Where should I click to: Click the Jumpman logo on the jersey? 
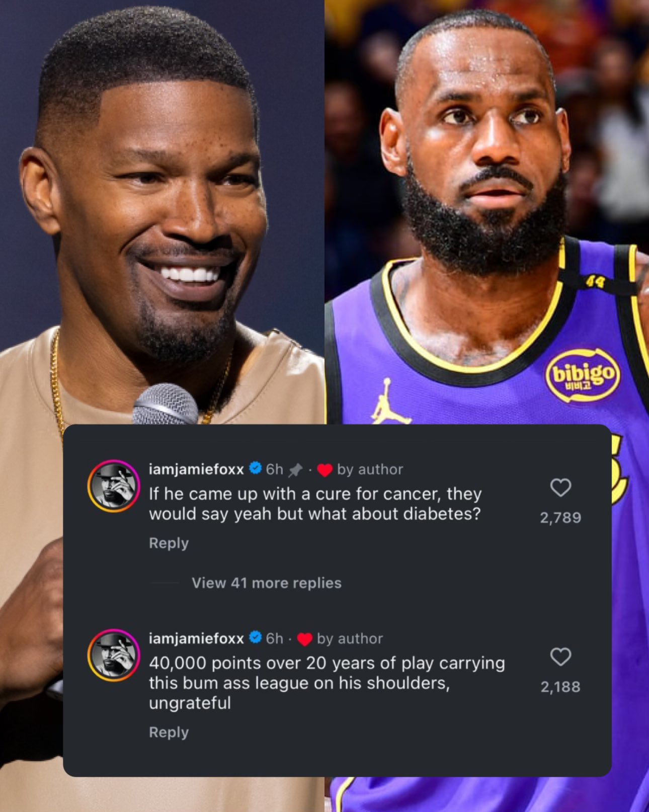[x=385, y=402]
